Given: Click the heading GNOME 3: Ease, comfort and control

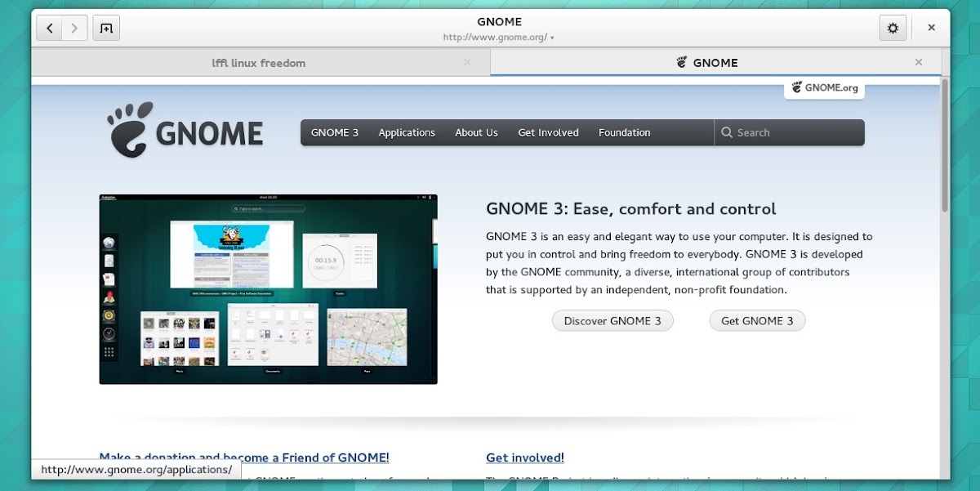Looking at the screenshot, I should point(631,209).
